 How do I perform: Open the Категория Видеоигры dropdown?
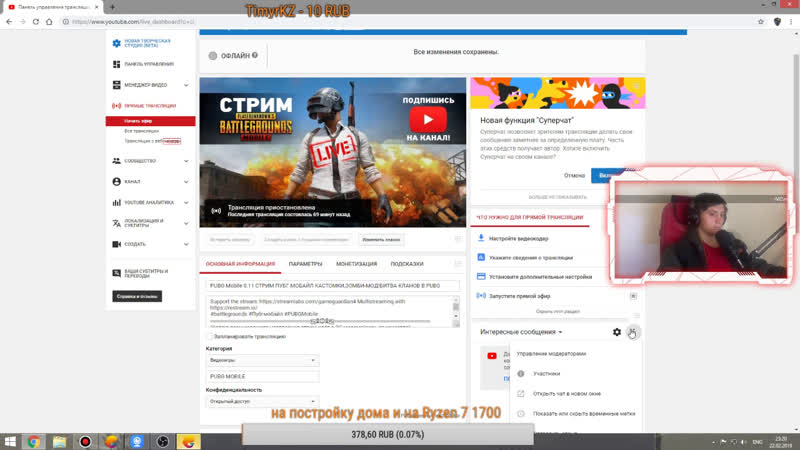coord(262,360)
